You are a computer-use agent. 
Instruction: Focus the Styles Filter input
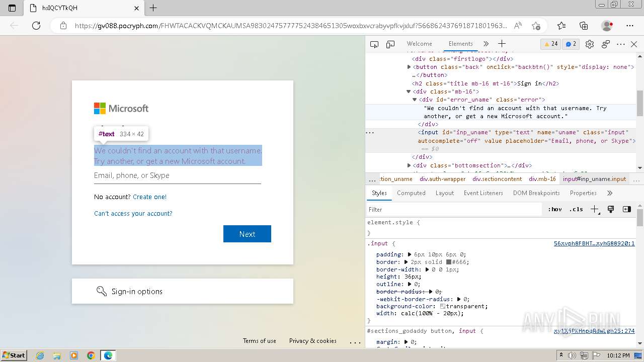455,210
